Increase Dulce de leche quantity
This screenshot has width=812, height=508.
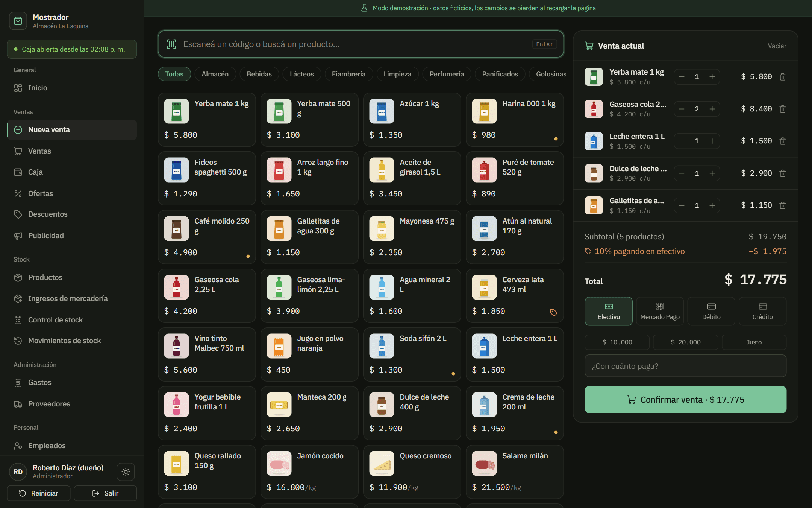click(x=712, y=173)
